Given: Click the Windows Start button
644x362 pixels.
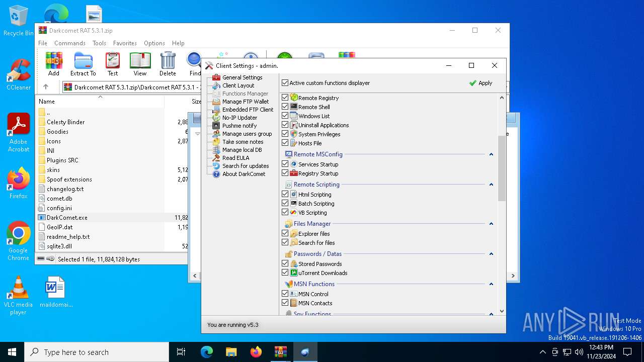Looking at the screenshot, I should click(x=12, y=352).
